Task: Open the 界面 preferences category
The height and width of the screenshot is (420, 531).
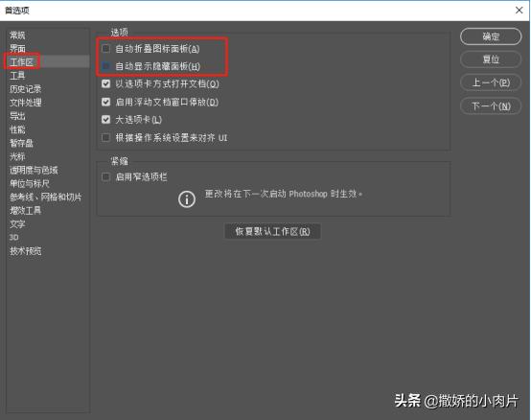Action: click(x=17, y=49)
